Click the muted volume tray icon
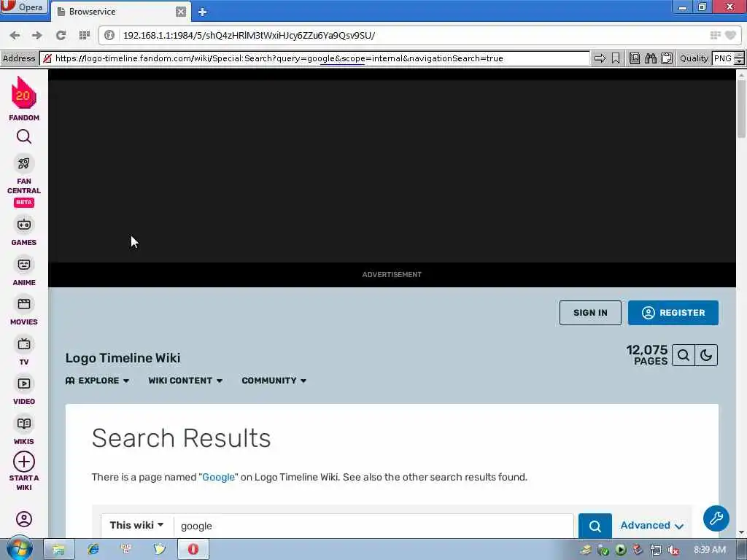 tap(673, 550)
